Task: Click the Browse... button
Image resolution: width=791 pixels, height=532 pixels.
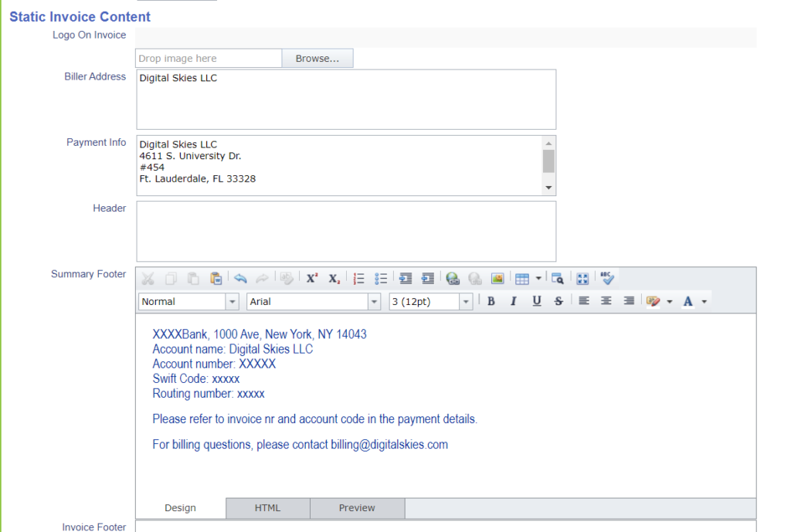Action: [x=317, y=59]
